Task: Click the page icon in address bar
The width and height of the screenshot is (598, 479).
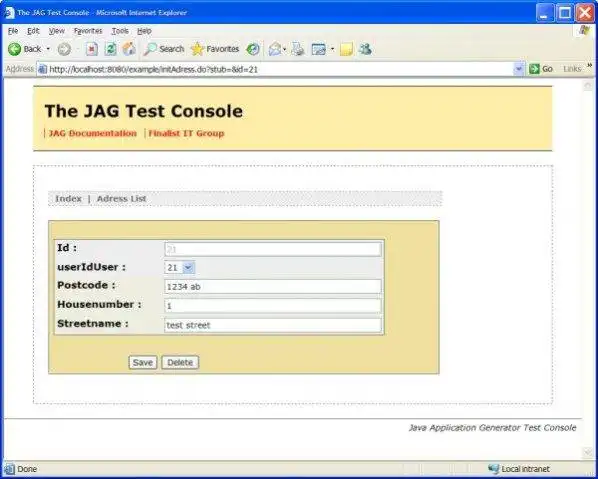Action: [x=43, y=69]
